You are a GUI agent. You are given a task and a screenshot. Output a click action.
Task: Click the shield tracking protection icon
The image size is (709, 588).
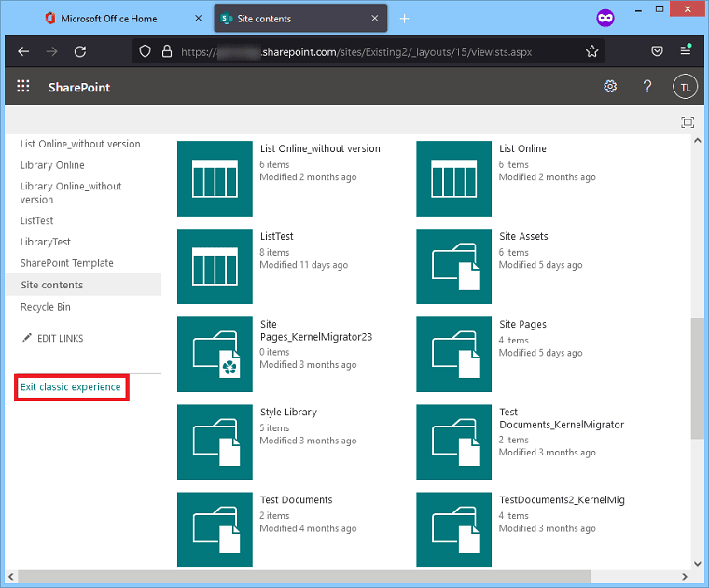(145, 51)
